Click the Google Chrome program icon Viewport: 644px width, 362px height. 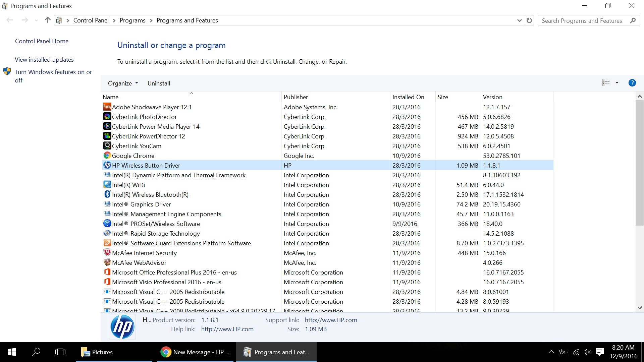click(x=107, y=156)
